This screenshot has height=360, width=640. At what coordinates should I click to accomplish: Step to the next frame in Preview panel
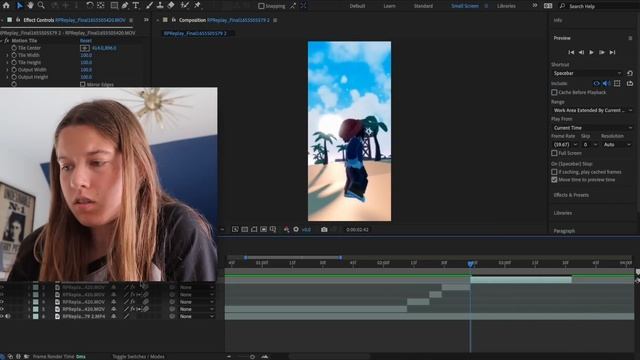(x=602, y=52)
